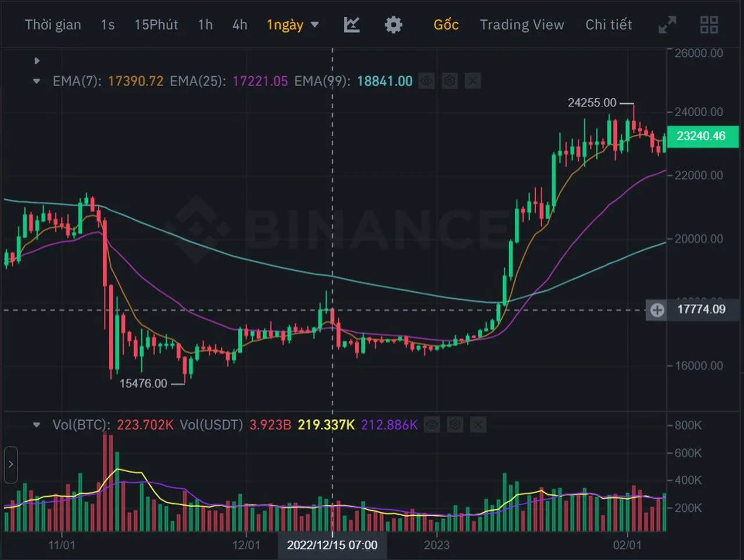Image resolution: width=744 pixels, height=560 pixels.
Task: Open EMA indicator settings icon
Action: (449, 81)
